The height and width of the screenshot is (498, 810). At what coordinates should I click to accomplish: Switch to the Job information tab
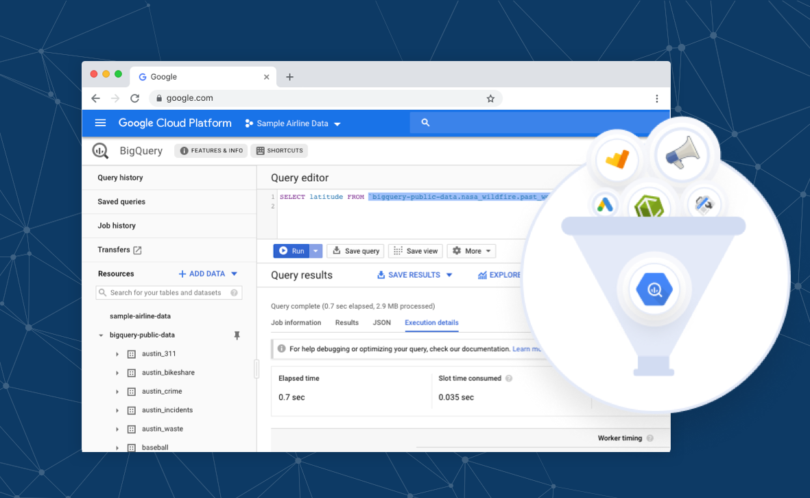click(296, 322)
